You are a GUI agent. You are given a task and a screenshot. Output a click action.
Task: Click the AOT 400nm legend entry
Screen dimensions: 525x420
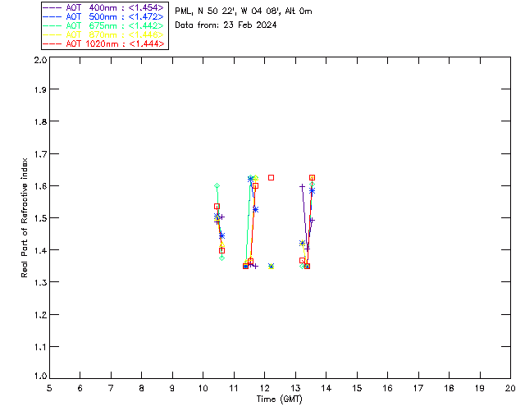tap(103, 7)
